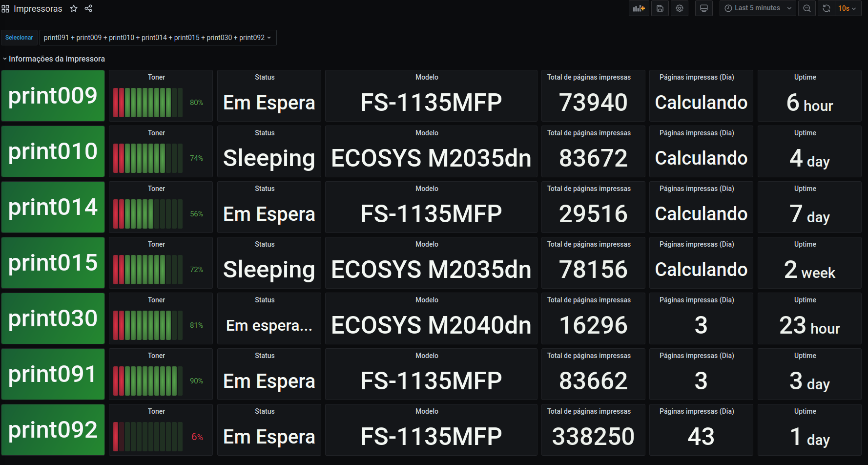
Task: Cycle view mode with the monitor icon
Action: 704,8
